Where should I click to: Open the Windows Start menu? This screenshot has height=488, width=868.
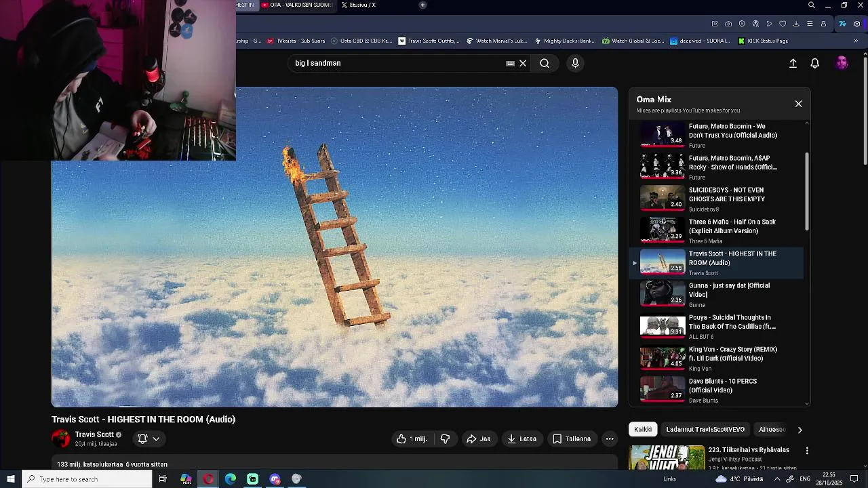point(10,479)
